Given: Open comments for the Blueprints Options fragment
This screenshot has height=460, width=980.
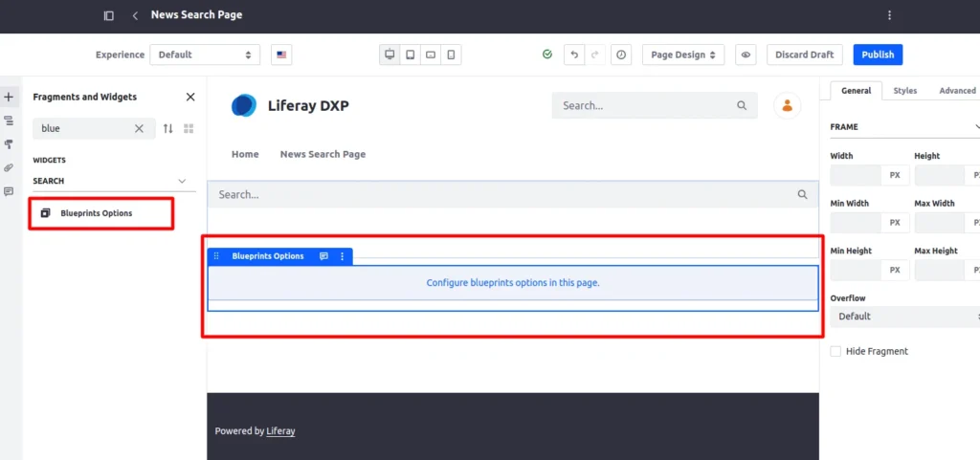Looking at the screenshot, I should (323, 256).
